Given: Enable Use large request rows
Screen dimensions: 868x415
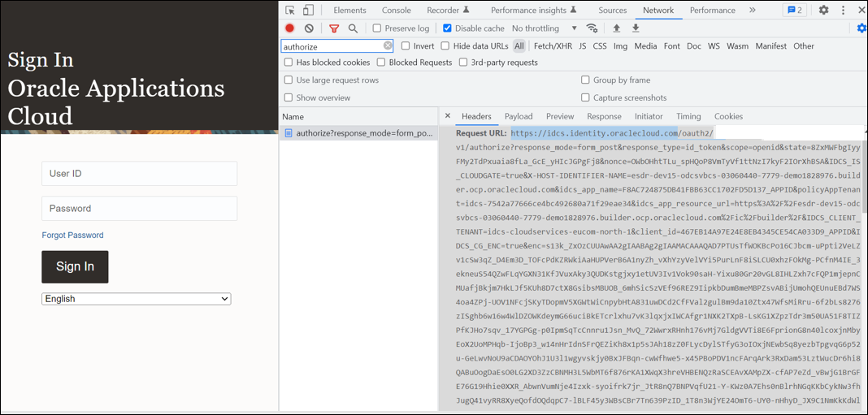Looking at the screenshot, I should pyautogui.click(x=289, y=80).
